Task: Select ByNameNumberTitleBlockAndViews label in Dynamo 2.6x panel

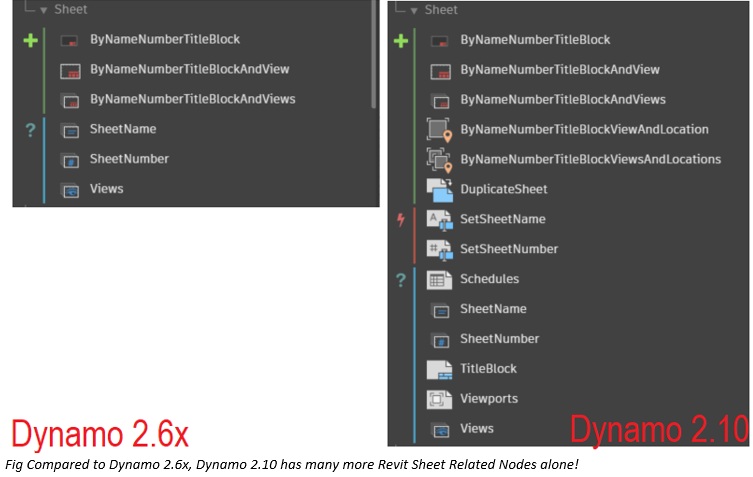Action: click(x=193, y=99)
